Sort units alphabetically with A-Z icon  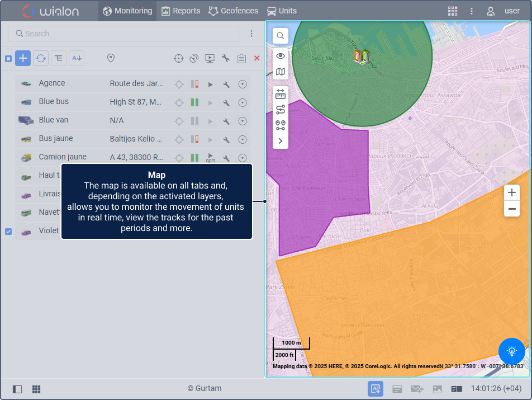[x=77, y=58]
